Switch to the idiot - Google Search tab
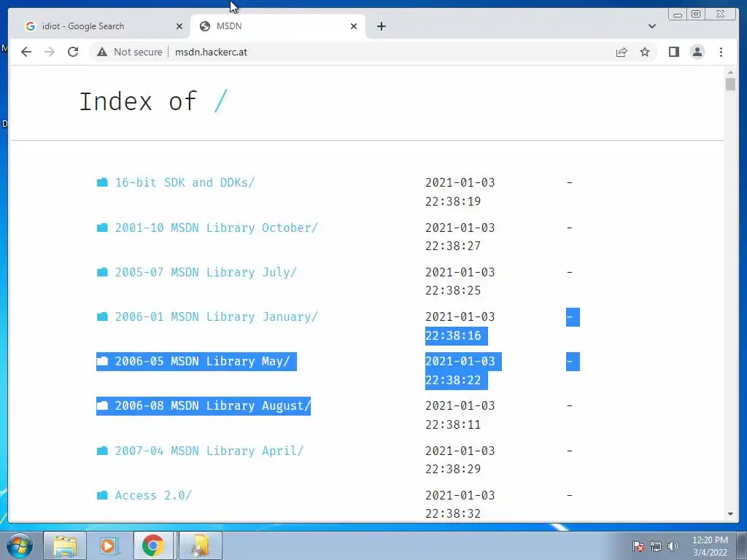The height and width of the screenshot is (560, 747). [101, 26]
